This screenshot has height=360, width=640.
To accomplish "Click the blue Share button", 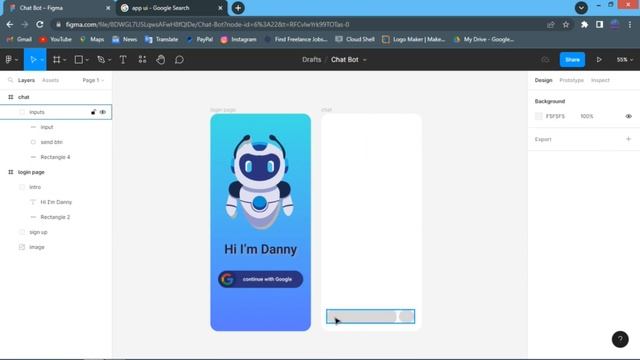I will pyautogui.click(x=572, y=60).
